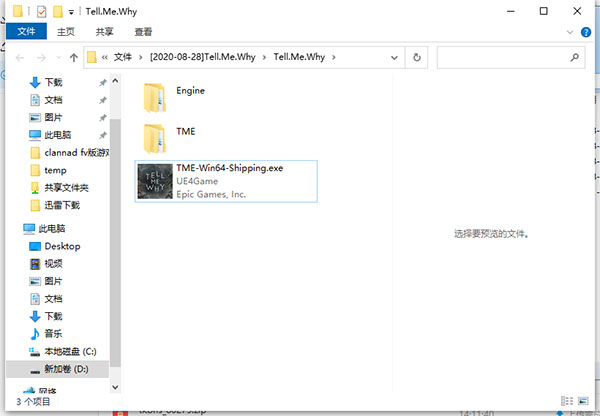Open 共享文件夹 in sidebar
Image resolution: width=600 pixels, height=416 pixels.
pos(66,188)
